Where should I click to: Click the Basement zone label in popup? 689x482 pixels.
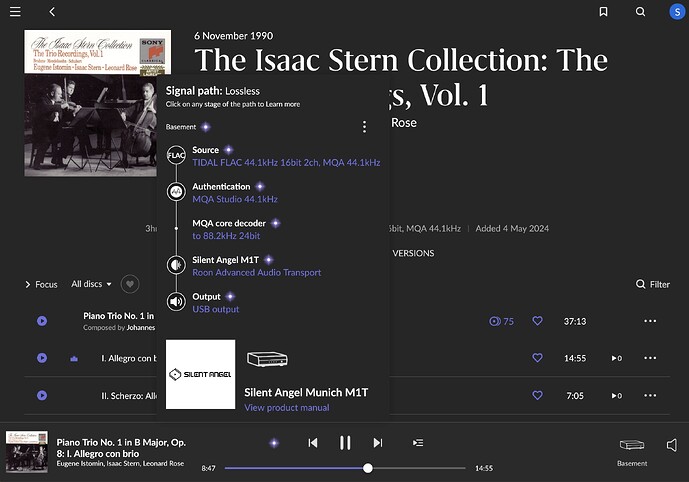[181, 127]
